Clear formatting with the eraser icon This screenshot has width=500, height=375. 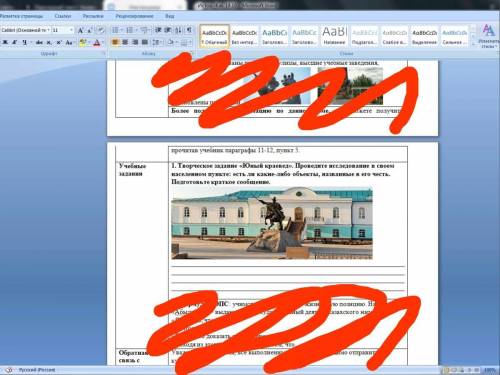point(100,30)
